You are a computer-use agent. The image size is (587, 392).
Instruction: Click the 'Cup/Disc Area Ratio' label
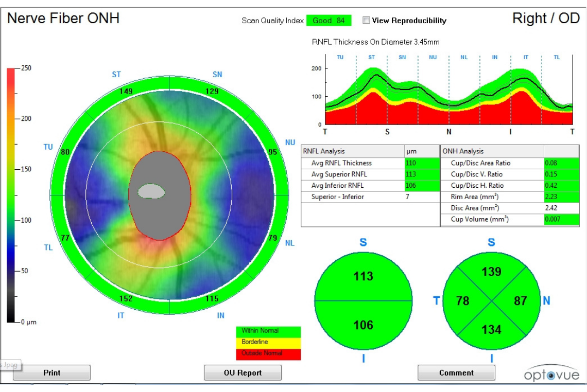coord(481,163)
